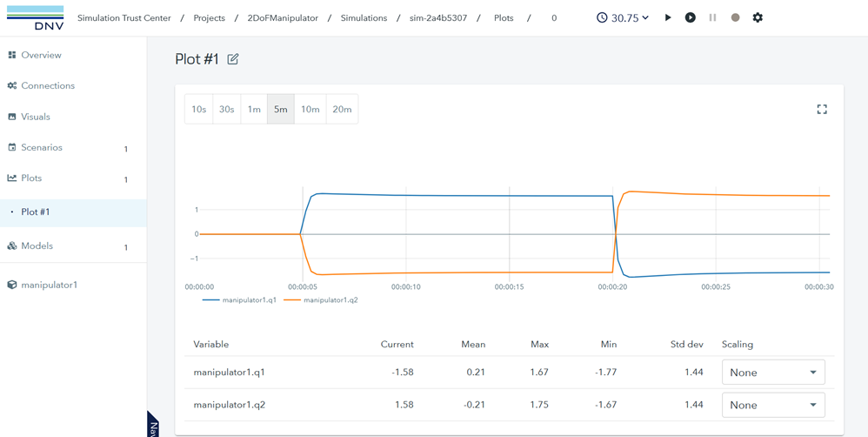The height and width of the screenshot is (437, 868).
Task: Open Plots in the sidebar
Action: click(x=73, y=178)
